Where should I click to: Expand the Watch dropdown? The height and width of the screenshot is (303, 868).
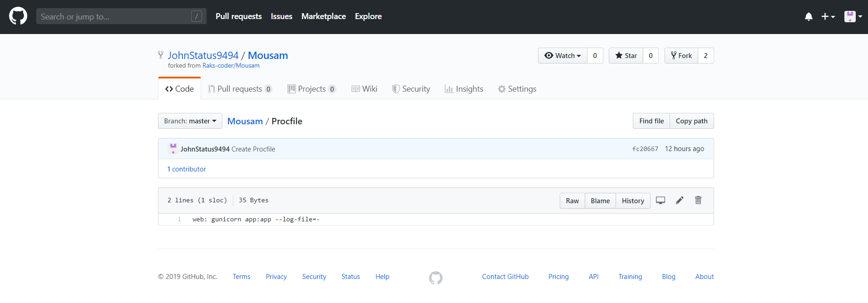coord(562,55)
